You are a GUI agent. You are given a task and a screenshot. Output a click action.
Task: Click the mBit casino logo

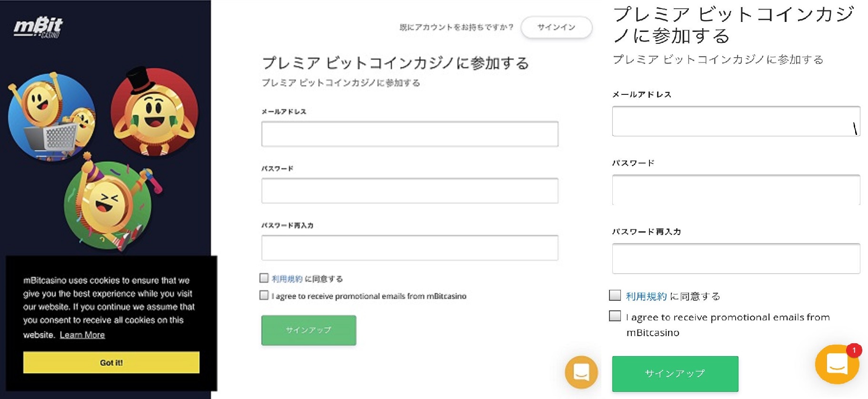(x=38, y=26)
